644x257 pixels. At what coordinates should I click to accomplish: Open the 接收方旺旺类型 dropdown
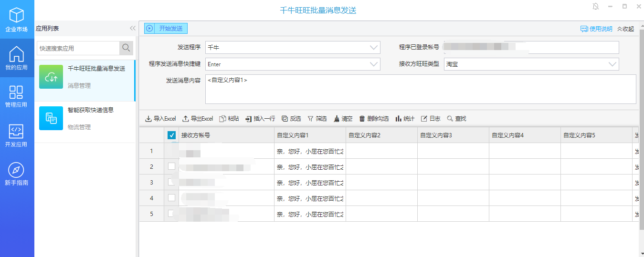click(x=531, y=64)
